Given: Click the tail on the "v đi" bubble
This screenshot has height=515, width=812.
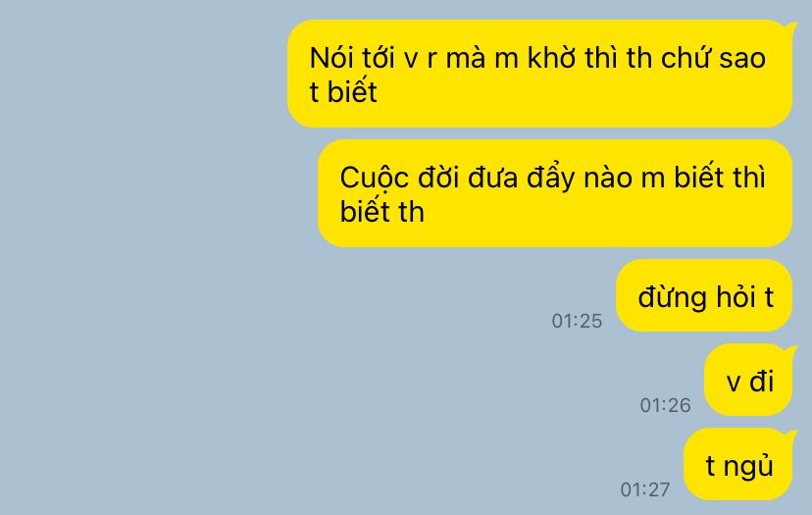Looking at the screenshot, I should tap(790, 351).
